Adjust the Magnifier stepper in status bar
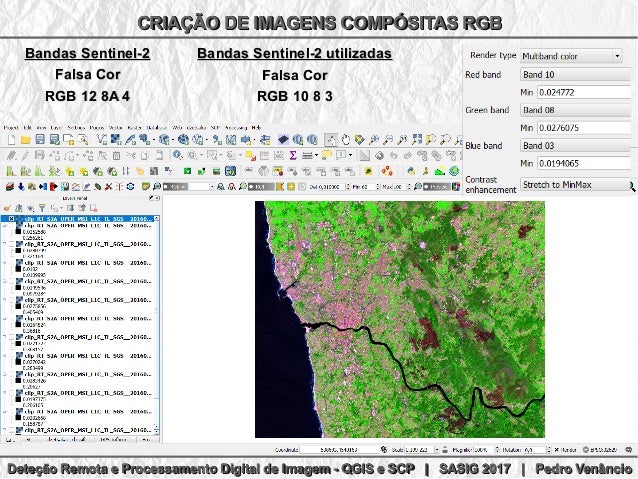Screen dimensions: 638x479 pos(497,450)
